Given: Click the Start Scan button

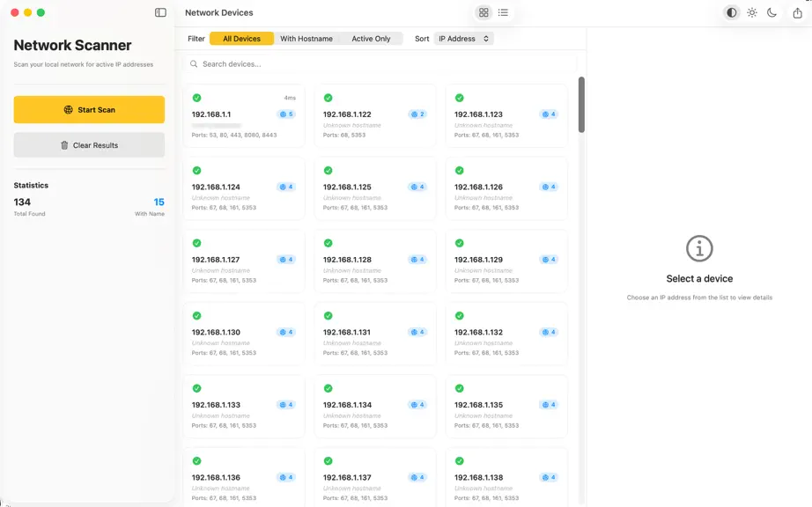Looking at the screenshot, I should 89,110.
